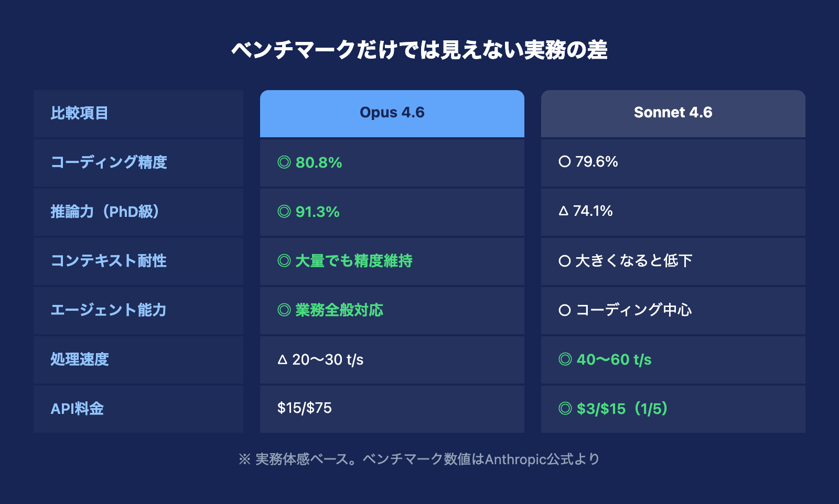
Task: Click the double-circle icon beside $3/$15
Action: click(565, 409)
